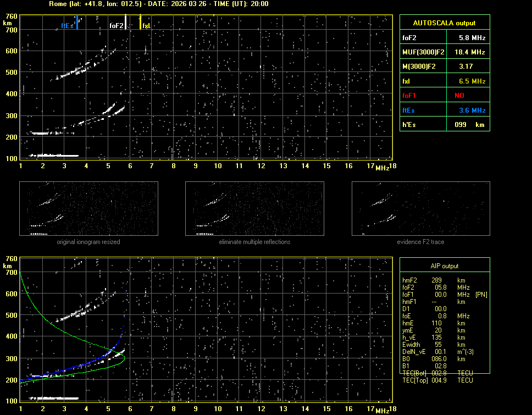Click the yellow fxI 6.5 MHz value
This screenshot has height=415, width=532.
tap(472, 81)
